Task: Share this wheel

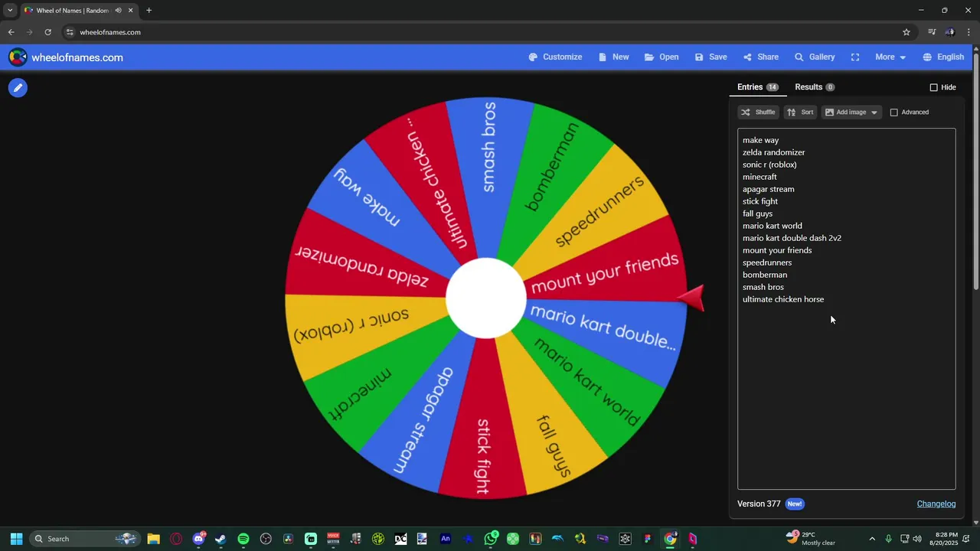Action: [760, 57]
